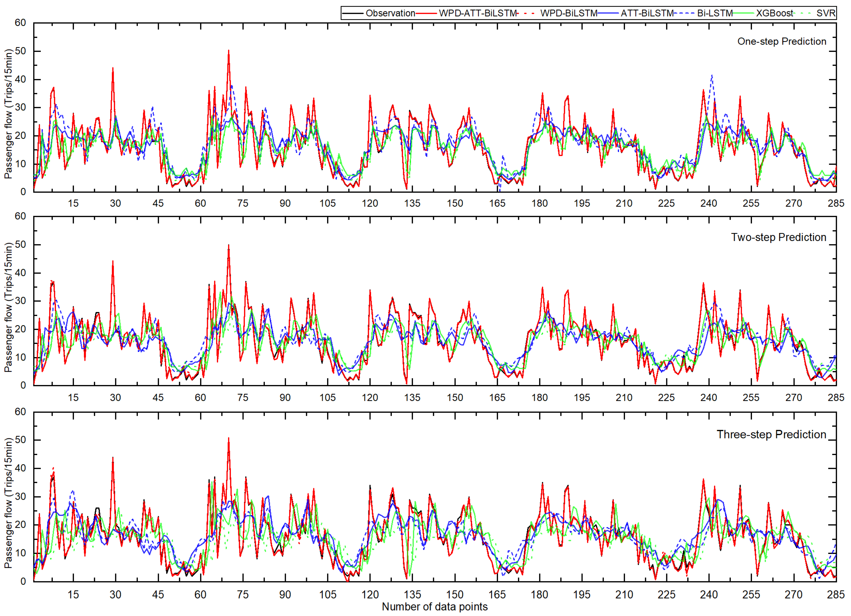Viewport: 851px width, 616px height.
Task: Select the WPD-BiLSTM legend label
Action: click(x=568, y=13)
